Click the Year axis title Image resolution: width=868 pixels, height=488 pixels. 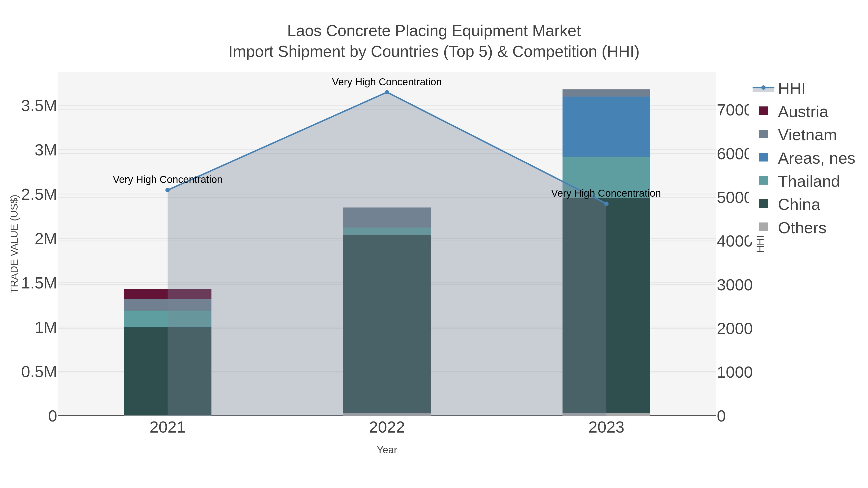tap(387, 450)
